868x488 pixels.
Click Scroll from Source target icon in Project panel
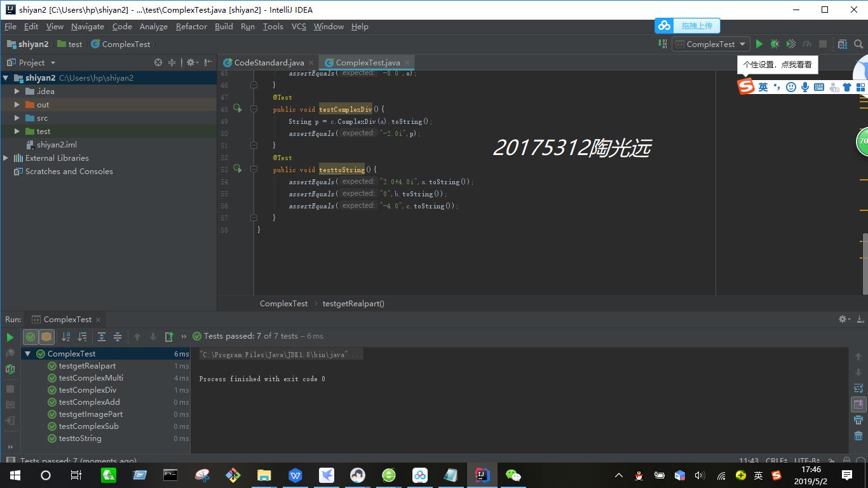[x=158, y=62]
